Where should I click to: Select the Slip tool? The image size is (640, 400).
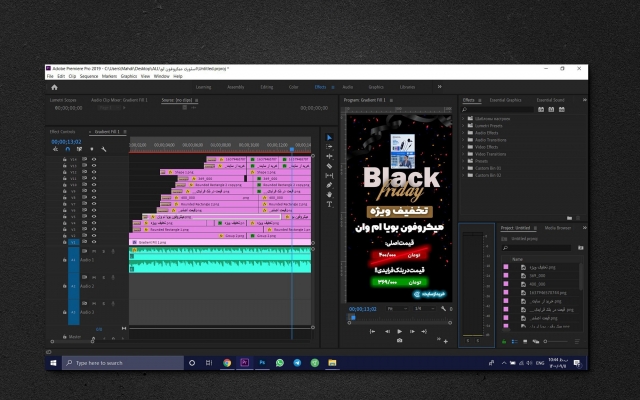(329, 176)
